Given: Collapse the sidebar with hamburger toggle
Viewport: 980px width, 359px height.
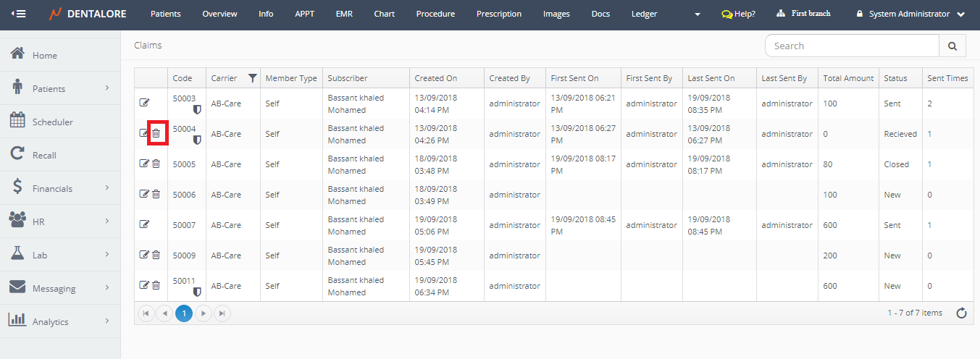Looking at the screenshot, I should (x=18, y=14).
